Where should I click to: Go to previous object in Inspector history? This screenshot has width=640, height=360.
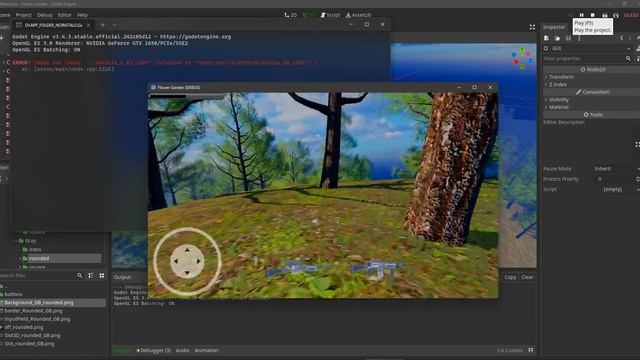click(x=622, y=38)
